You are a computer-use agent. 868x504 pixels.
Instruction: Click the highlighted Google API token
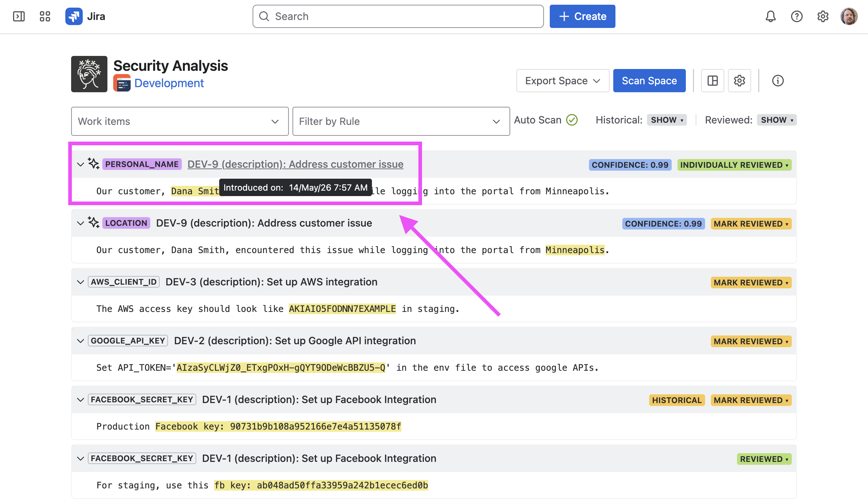pyautogui.click(x=281, y=367)
